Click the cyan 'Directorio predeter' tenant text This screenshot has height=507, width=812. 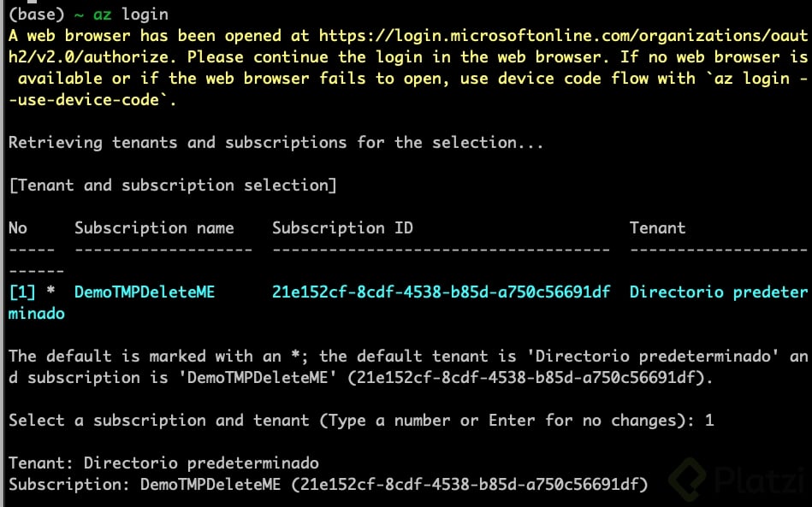tap(719, 292)
